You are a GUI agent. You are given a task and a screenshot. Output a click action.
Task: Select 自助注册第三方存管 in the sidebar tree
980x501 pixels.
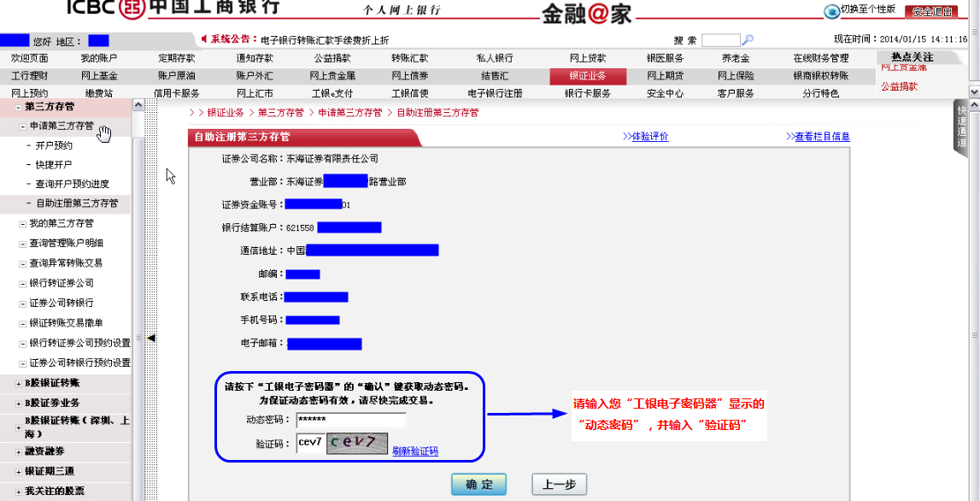tap(77, 203)
